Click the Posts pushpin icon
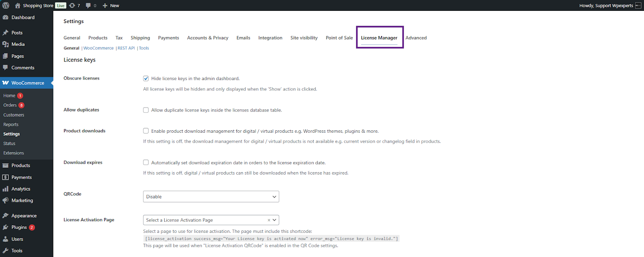This screenshot has height=257, width=644. [6, 33]
